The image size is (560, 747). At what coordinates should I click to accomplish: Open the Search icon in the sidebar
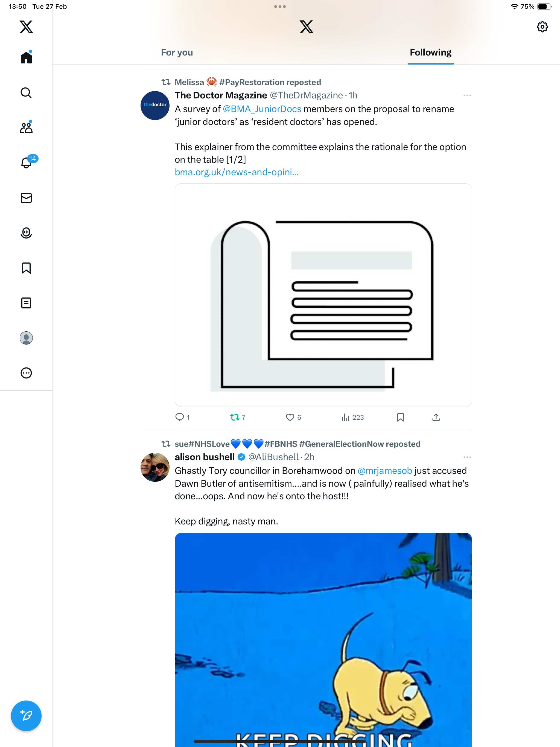[x=26, y=92]
